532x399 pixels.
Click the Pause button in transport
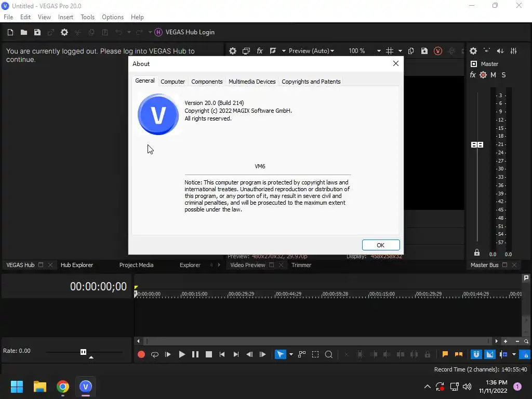click(195, 354)
